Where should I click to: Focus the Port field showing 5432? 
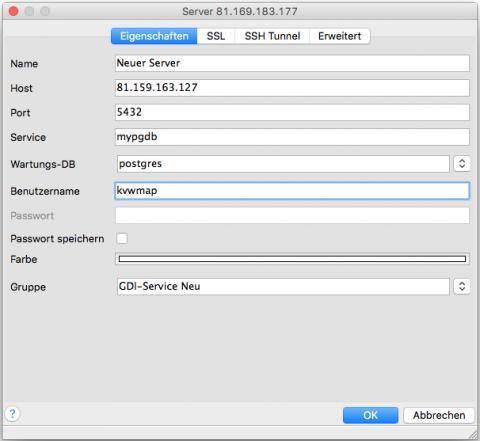292,112
